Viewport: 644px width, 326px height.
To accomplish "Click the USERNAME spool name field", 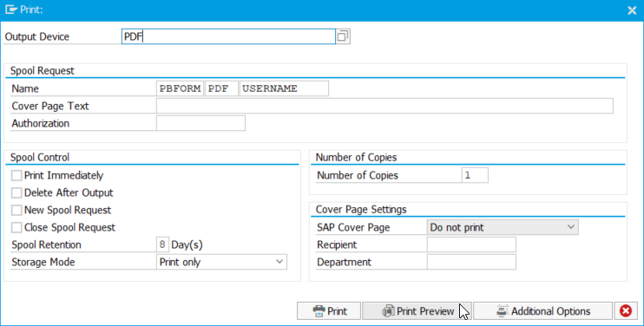I will coord(284,88).
